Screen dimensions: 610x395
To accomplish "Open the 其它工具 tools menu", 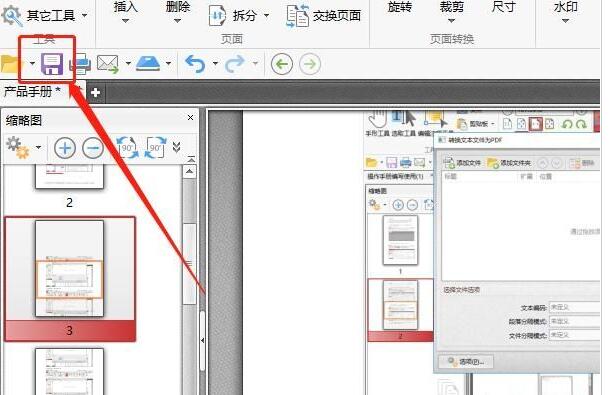I will [44, 16].
